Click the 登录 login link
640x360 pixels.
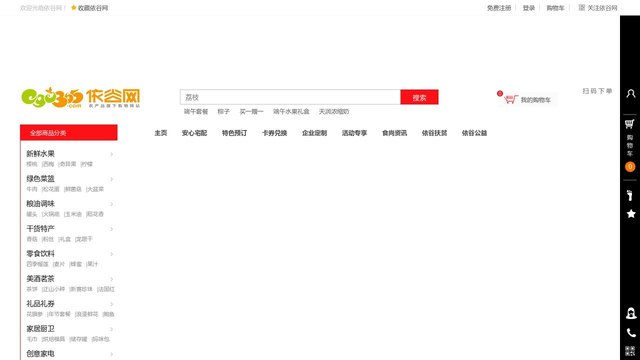[529, 8]
